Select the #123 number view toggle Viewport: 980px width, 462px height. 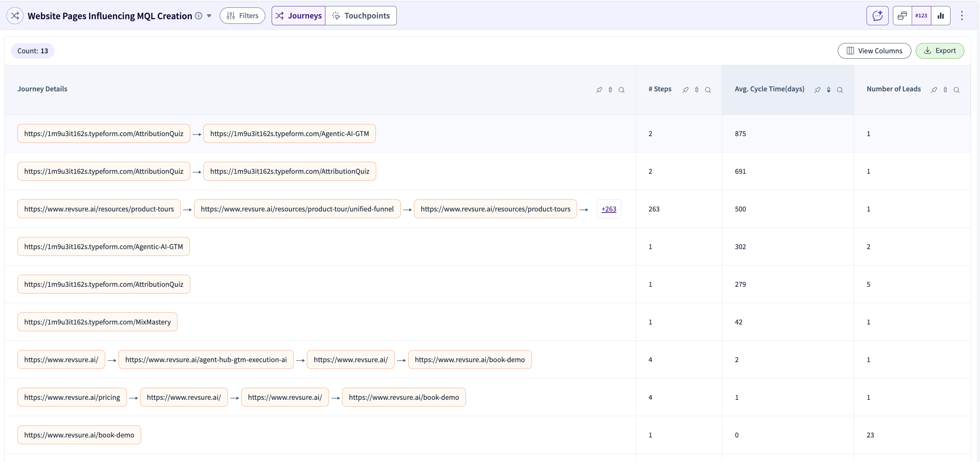click(921, 16)
